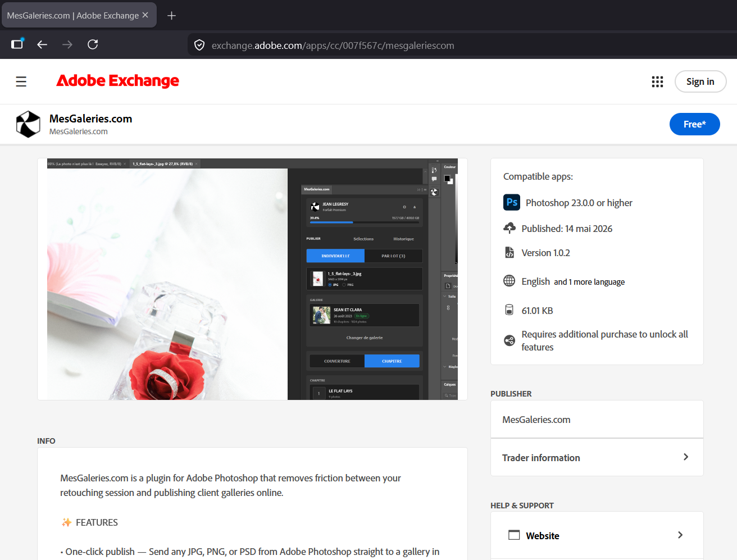This screenshot has width=737, height=560.
Task: Open the Website support link
Action: pos(597,535)
